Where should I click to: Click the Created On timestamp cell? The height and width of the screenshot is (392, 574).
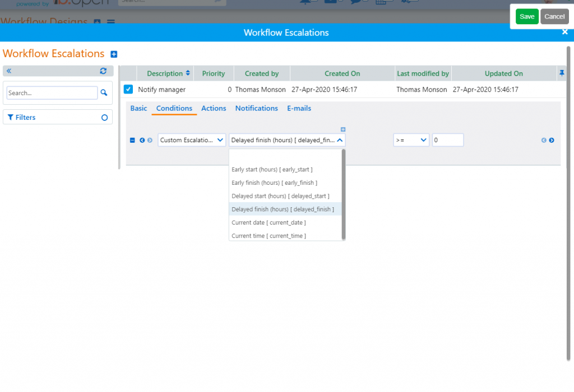(324, 90)
